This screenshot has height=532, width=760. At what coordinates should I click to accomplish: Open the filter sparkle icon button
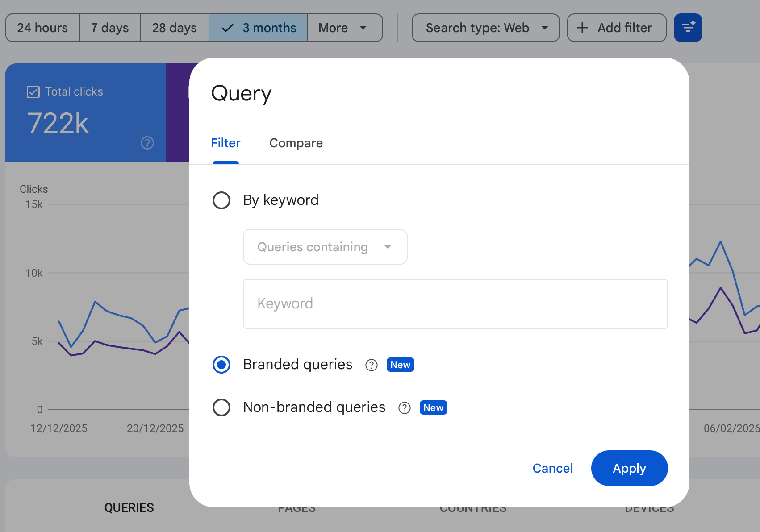click(x=688, y=28)
